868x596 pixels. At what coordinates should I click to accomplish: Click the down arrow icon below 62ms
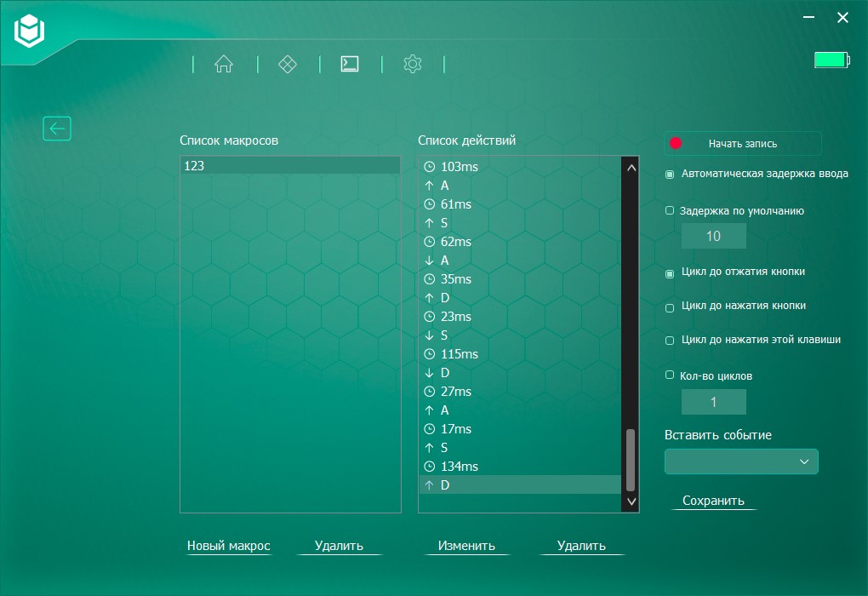[429, 260]
